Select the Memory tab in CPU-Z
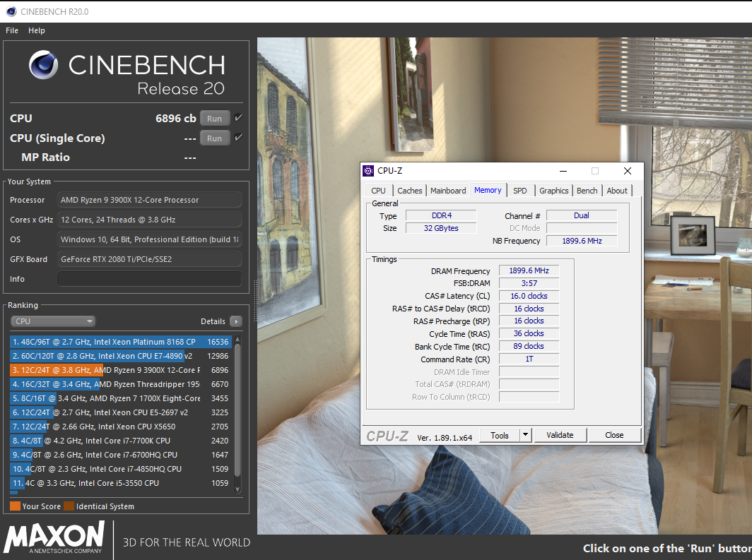This screenshot has width=752, height=560. [488, 190]
